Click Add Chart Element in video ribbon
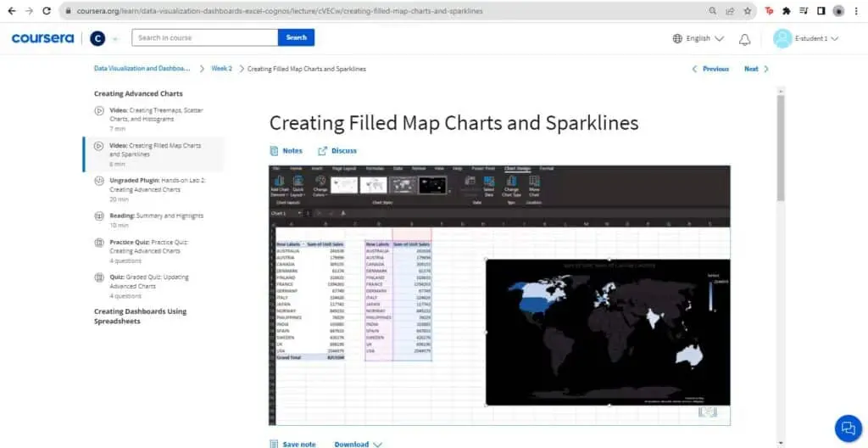The image size is (868, 448). click(280, 187)
